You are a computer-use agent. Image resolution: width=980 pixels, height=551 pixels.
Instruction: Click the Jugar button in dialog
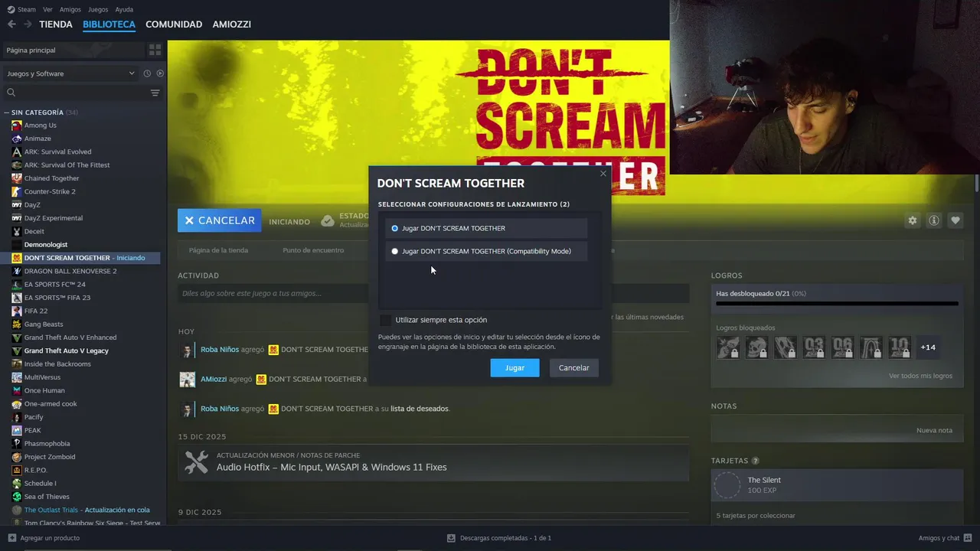514,368
